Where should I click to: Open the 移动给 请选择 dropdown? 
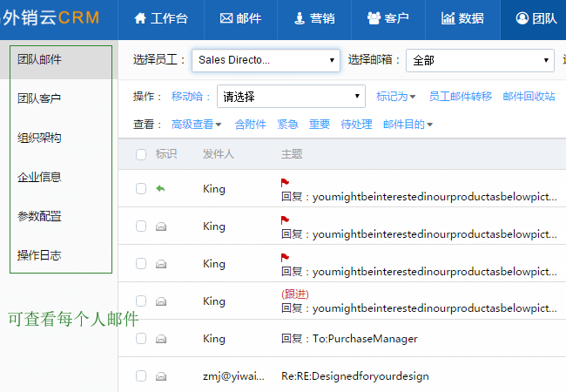point(291,97)
